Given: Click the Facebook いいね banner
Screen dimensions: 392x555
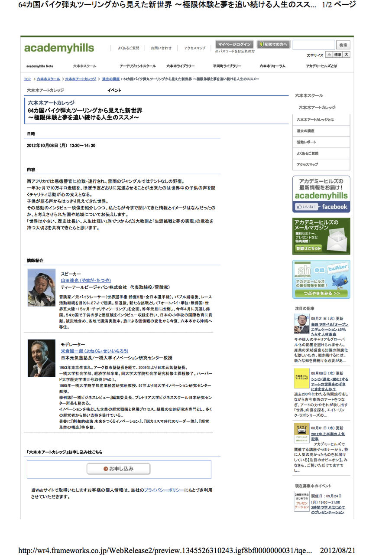Looking at the screenshot, I should pyautogui.click(x=321, y=194).
